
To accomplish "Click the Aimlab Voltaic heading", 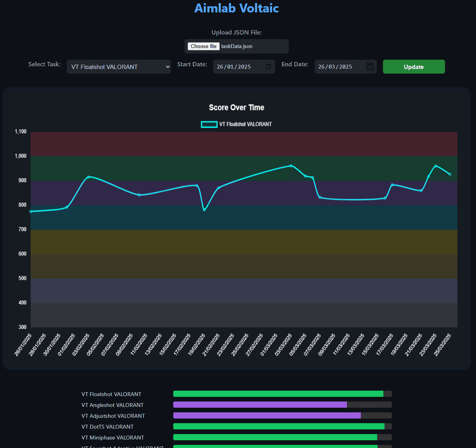I will pos(236,8).
